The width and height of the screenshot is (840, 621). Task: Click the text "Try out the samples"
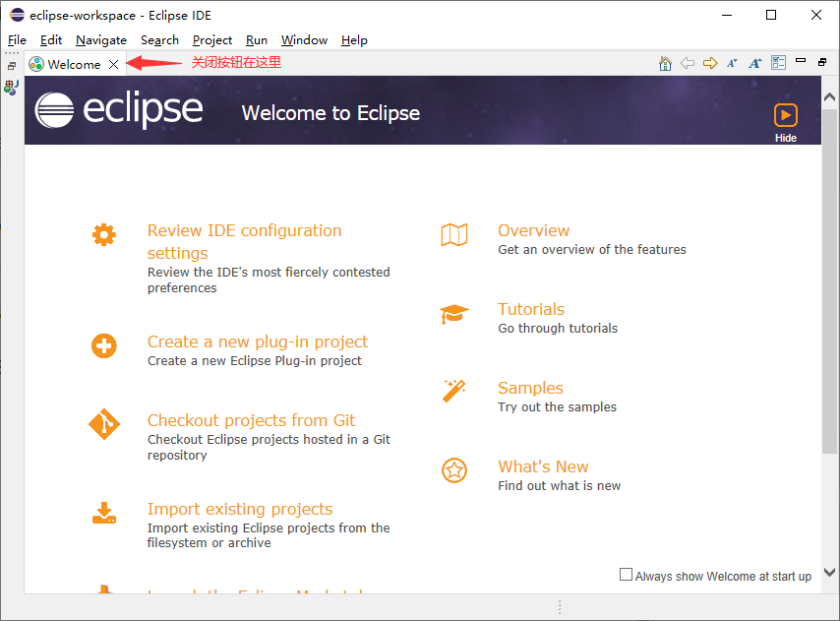pos(557,407)
